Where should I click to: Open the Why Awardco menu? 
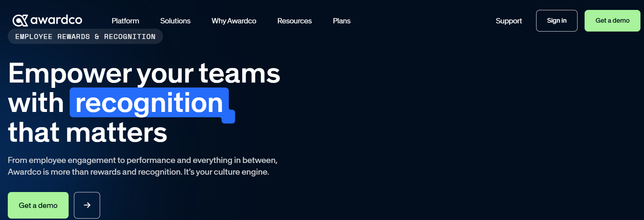tap(234, 21)
